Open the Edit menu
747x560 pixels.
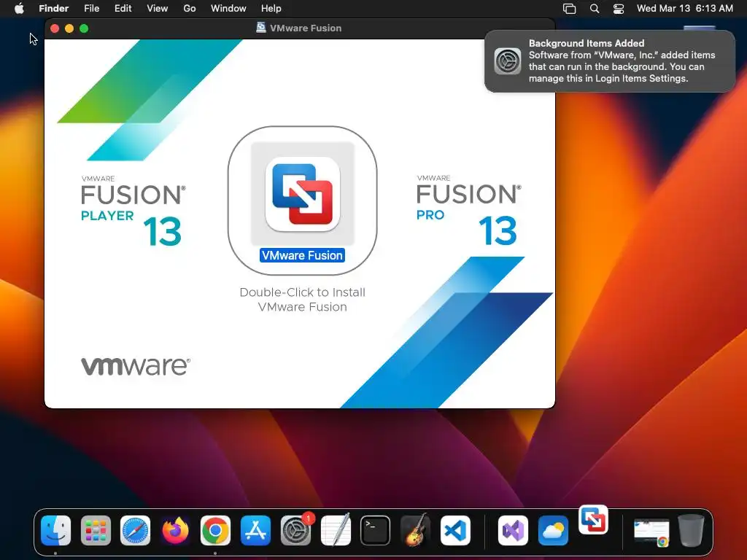tap(123, 8)
